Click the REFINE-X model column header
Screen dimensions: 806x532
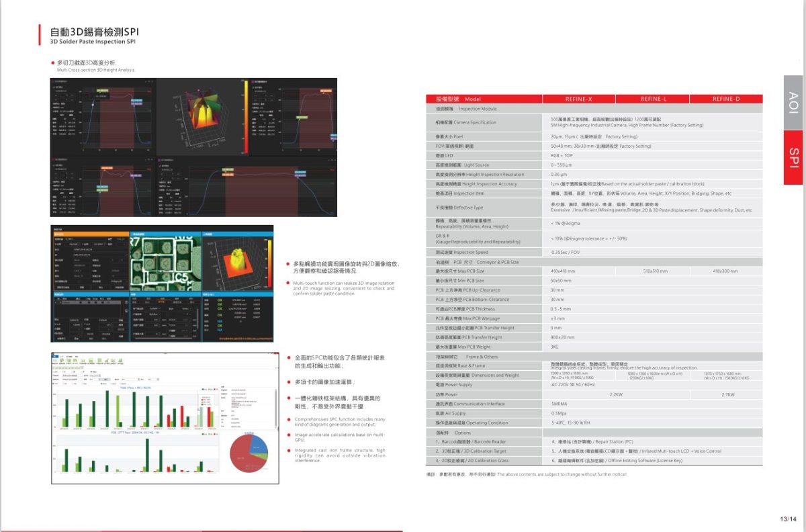pos(578,99)
